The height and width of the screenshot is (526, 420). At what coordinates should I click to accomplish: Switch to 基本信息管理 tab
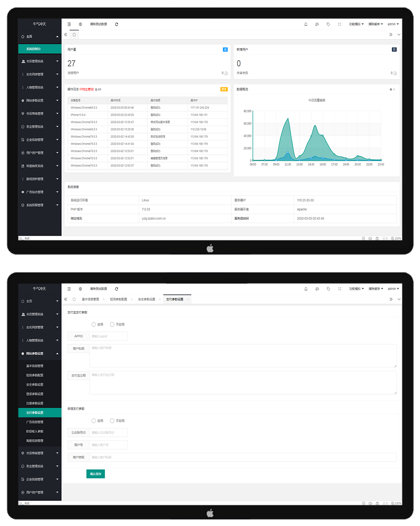point(91,299)
